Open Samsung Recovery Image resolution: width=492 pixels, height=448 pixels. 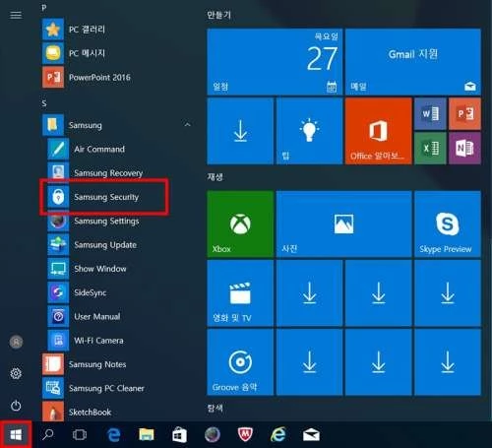pos(121,173)
